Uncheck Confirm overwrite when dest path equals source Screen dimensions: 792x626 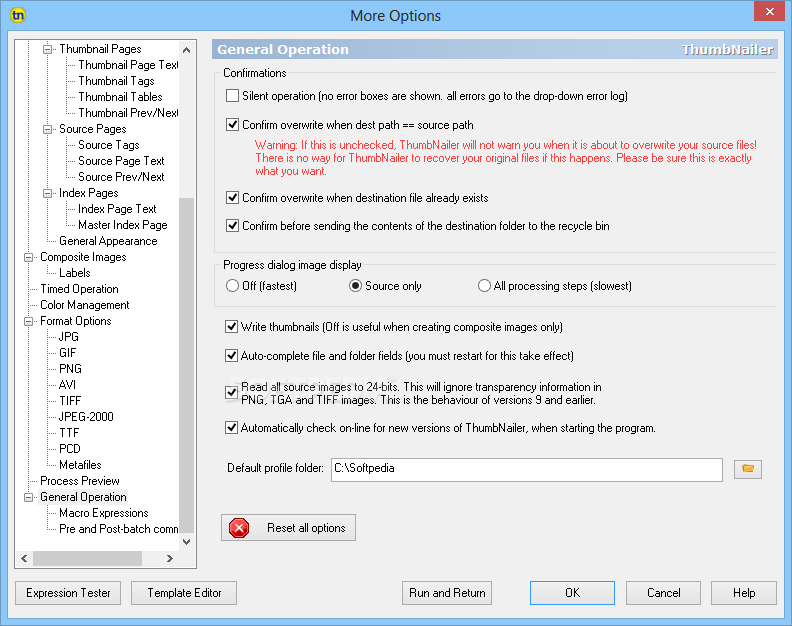(x=232, y=124)
